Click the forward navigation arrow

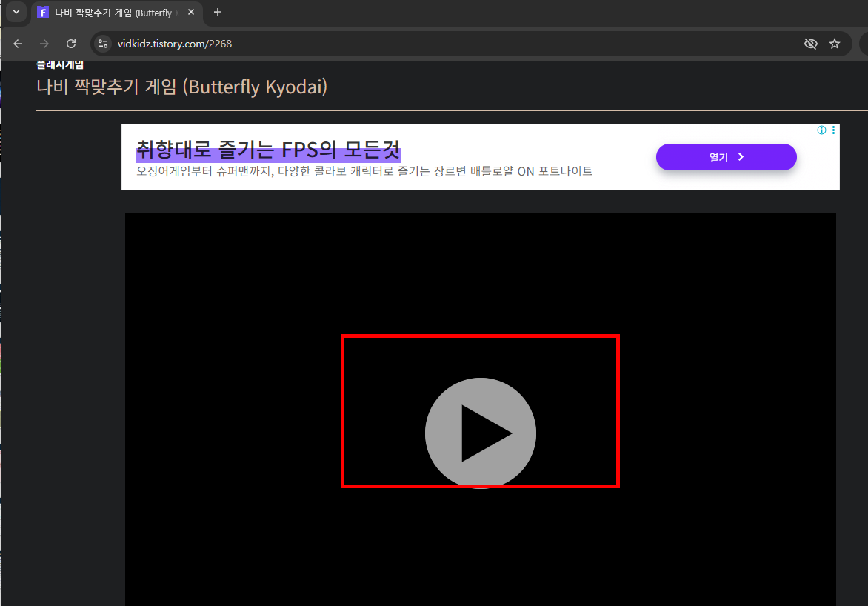click(x=44, y=44)
